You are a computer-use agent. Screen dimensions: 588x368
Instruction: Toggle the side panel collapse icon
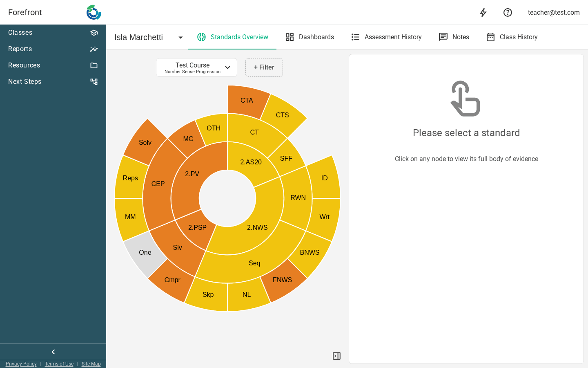click(336, 356)
